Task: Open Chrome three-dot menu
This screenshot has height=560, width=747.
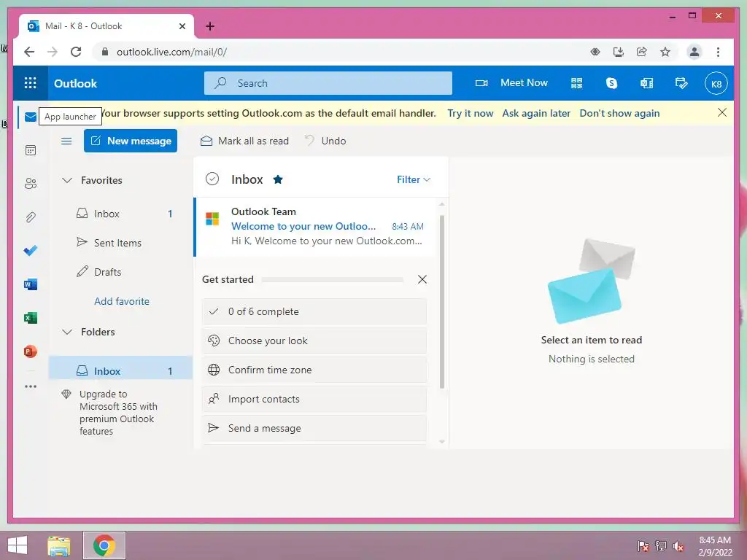Action: [718, 52]
